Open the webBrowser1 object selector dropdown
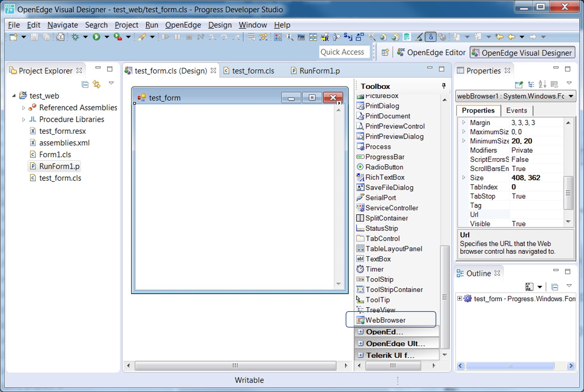 pos(571,96)
